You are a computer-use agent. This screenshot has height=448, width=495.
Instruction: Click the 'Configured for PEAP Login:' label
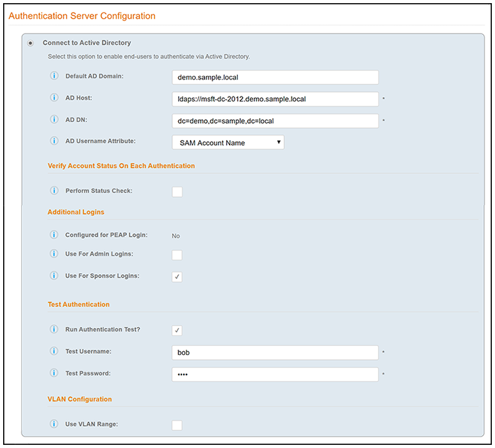coord(106,235)
